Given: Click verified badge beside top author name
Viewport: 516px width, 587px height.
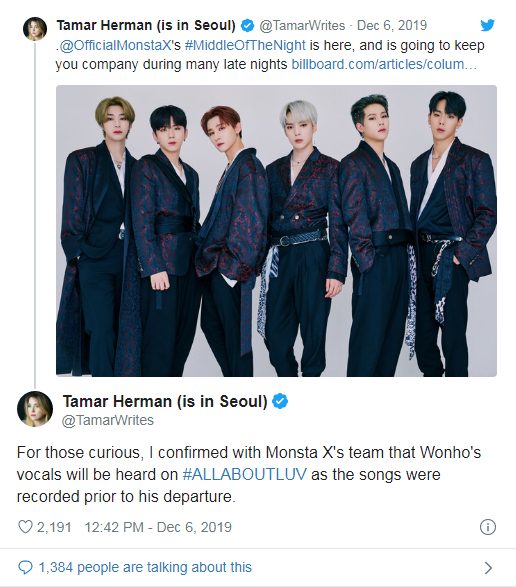Looking at the screenshot, I should tap(247, 25).
